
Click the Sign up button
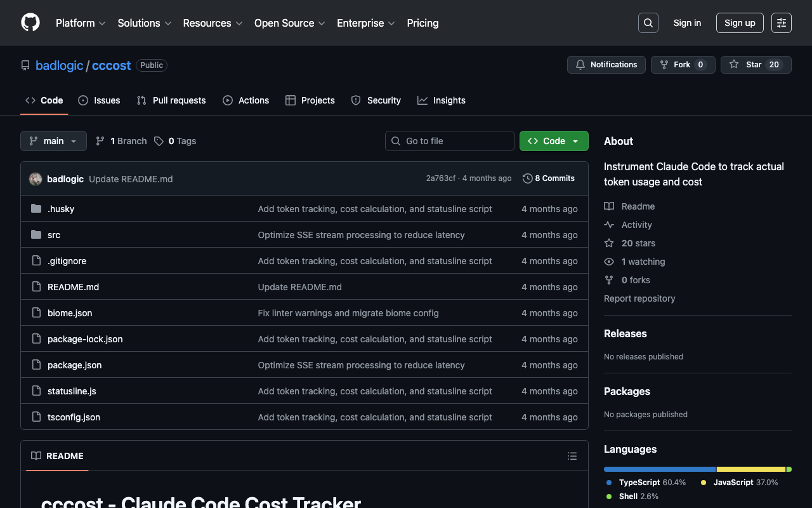(x=739, y=23)
